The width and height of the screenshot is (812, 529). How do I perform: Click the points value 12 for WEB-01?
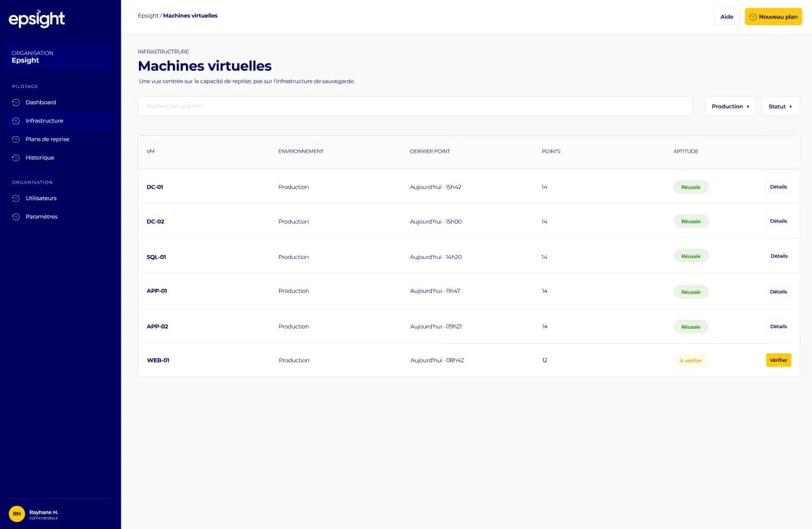click(544, 361)
